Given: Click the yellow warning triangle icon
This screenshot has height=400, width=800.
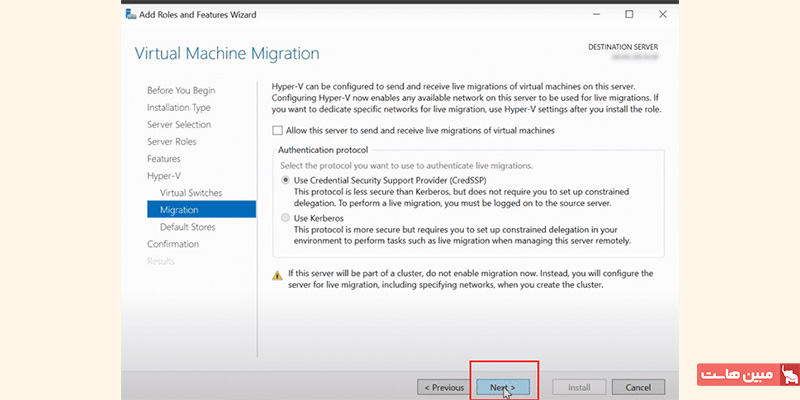Looking at the screenshot, I should pyautogui.click(x=277, y=276).
